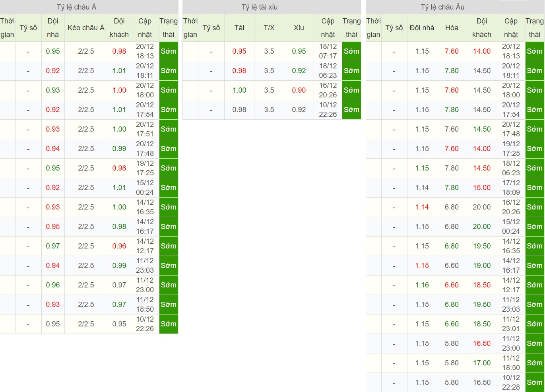545x392 pixels.
Task: Click 1.01 away odds in châu Á 20/12 18:11 row
Action: (x=119, y=71)
